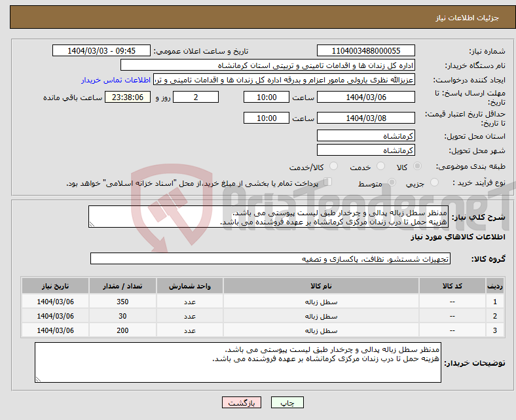Screen dimensions: 516x420
Task: Click unit عدد in row 1
Action: (x=190, y=302)
